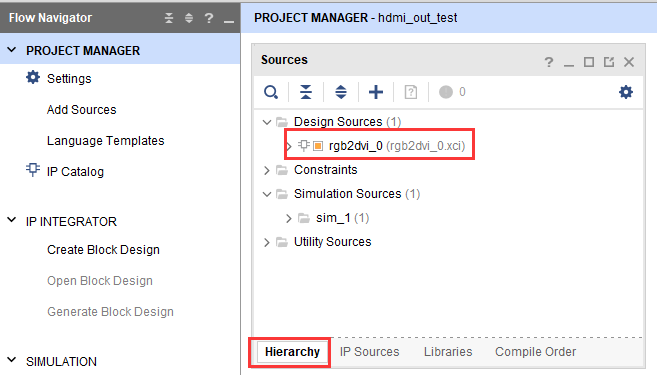
Task: Click the IP Catalog chip icon
Action: (x=33, y=170)
